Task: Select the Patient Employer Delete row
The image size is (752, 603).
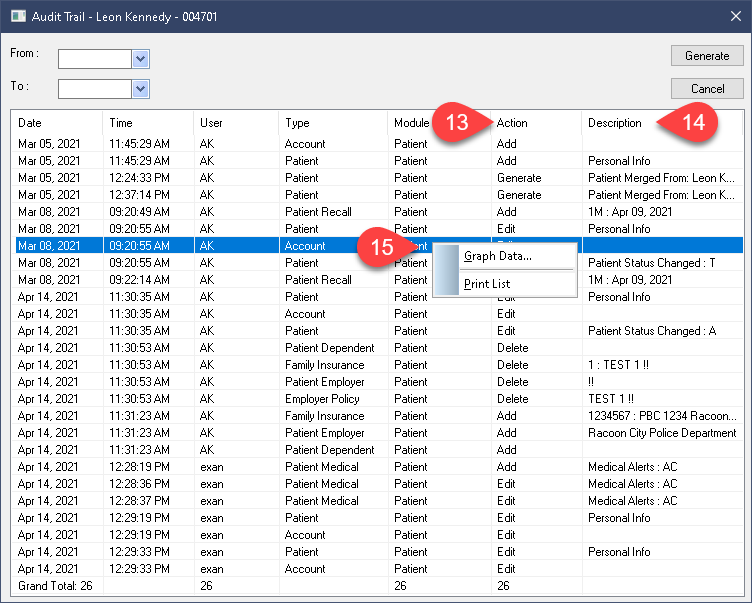Action: [x=378, y=382]
